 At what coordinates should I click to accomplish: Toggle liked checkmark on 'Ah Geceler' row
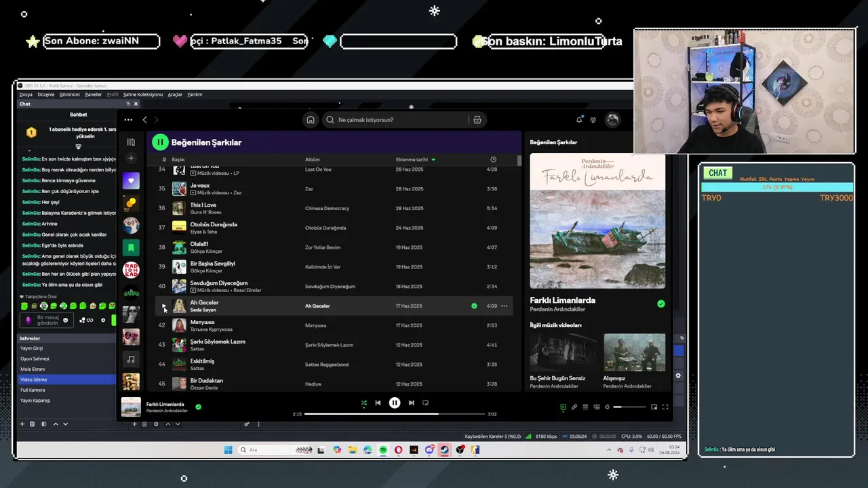[x=474, y=306]
